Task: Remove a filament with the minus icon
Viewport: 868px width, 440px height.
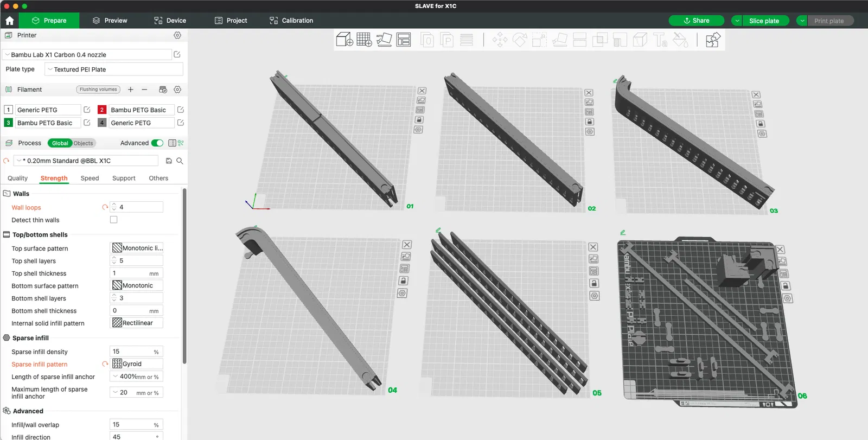Action: (x=144, y=90)
